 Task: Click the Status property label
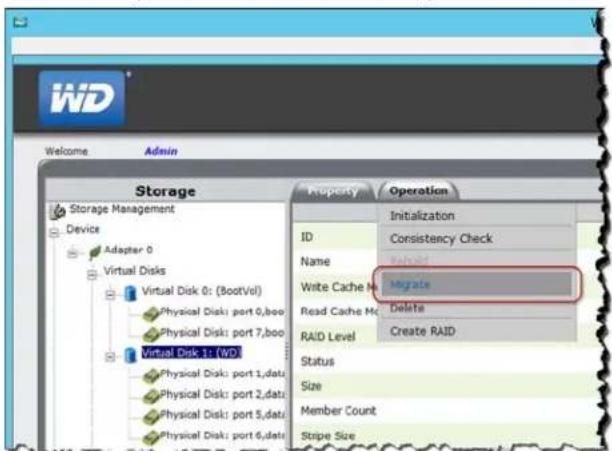(317, 361)
